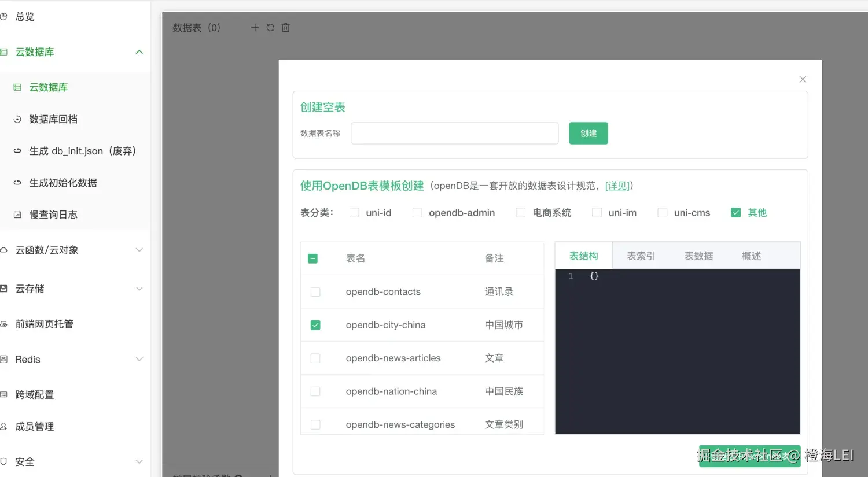Image resolution: width=868 pixels, height=477 pixels.
Task: Click the 安全 shield icon
Action: (3, 462)
